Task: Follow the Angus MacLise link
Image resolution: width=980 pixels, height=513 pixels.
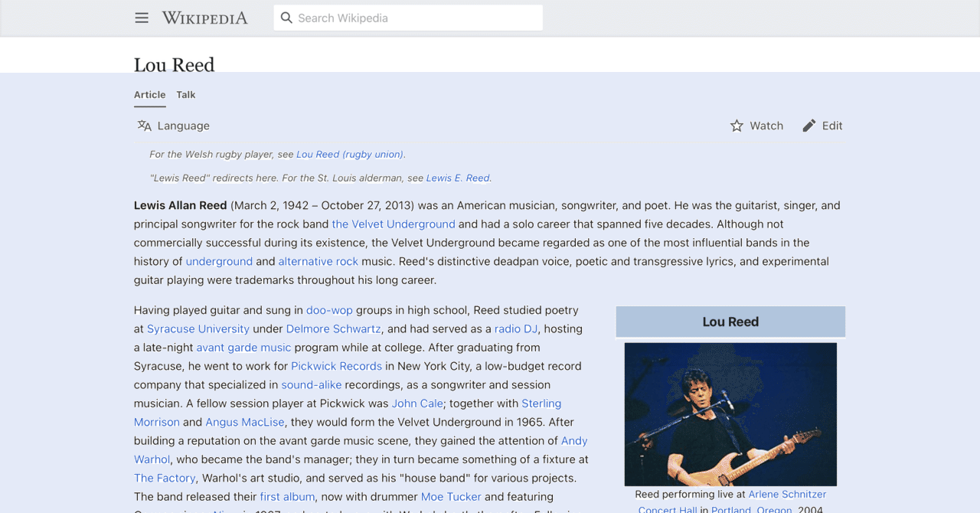Action: tap(245, 422)
